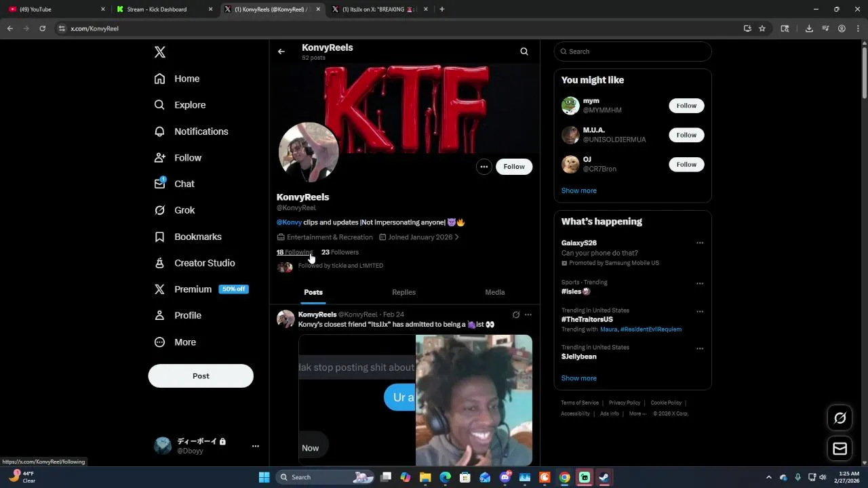Open options for the $Jellybean trend

700,348
